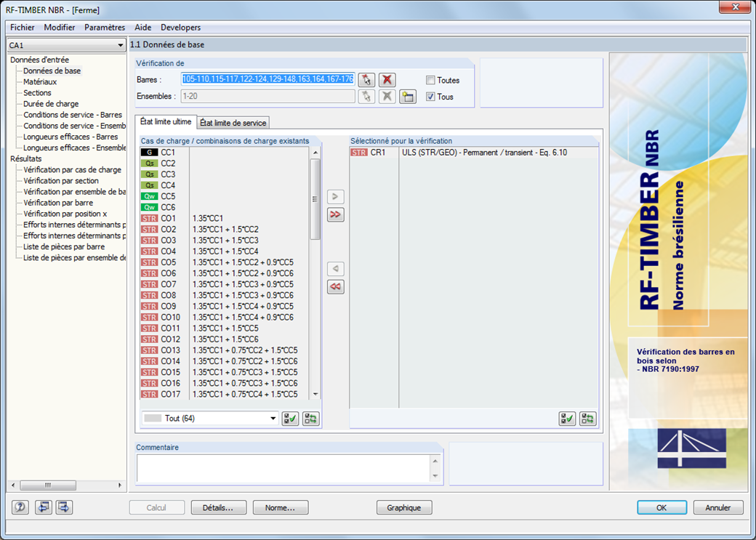Viewport: 756px width, 540px height.
Task: Select combination CO11 1.35*CC1 + 1.5*CC5 row
Action: 224,329
